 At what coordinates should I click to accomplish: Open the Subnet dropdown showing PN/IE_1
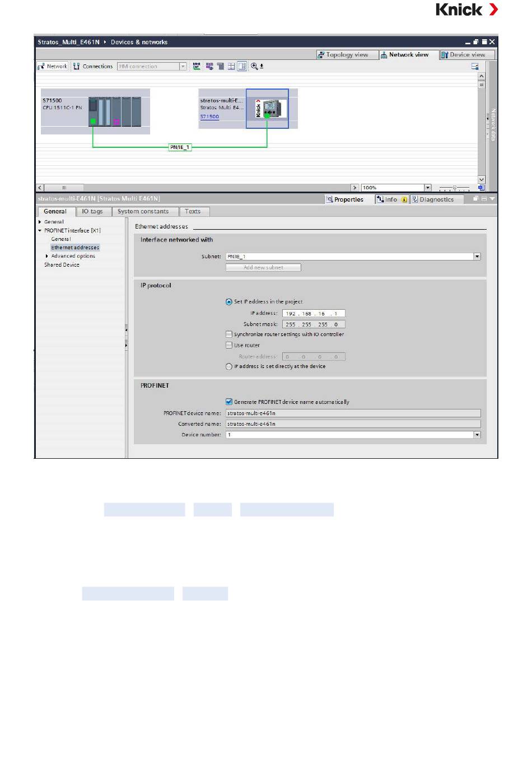pos(477,257)
